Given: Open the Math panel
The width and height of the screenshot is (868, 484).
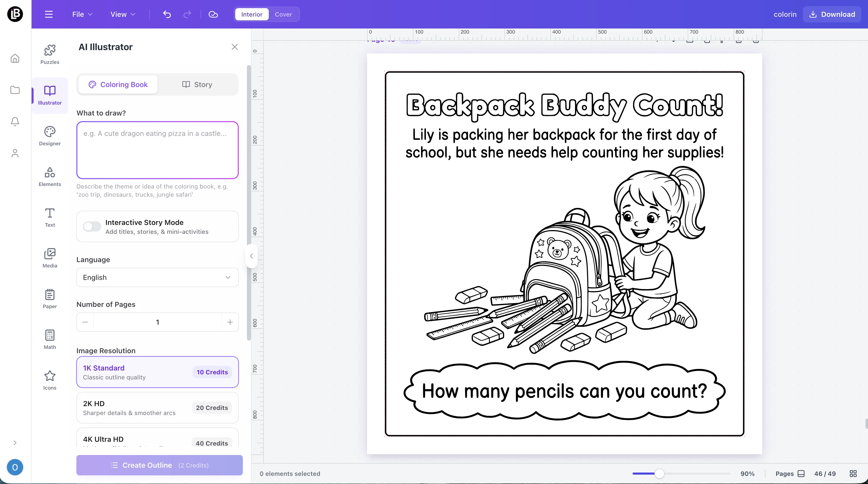Looking at the screenshot, I should [x=50, y=340].
